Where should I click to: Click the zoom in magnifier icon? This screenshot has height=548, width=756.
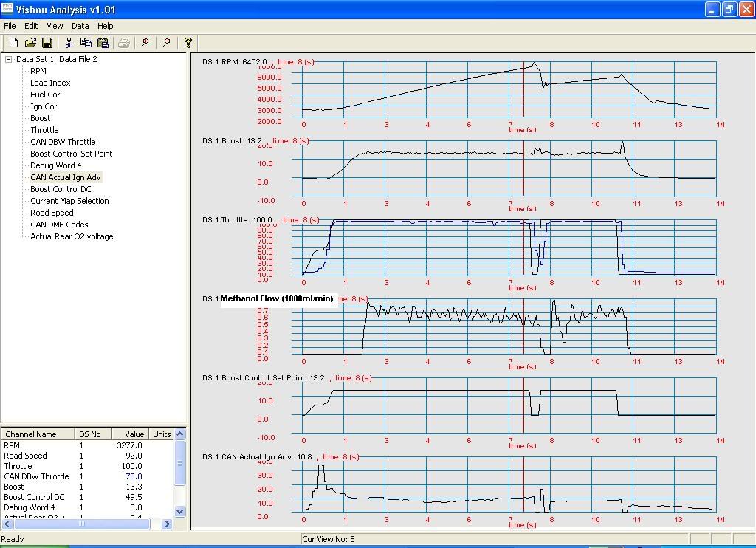point(145,43)
